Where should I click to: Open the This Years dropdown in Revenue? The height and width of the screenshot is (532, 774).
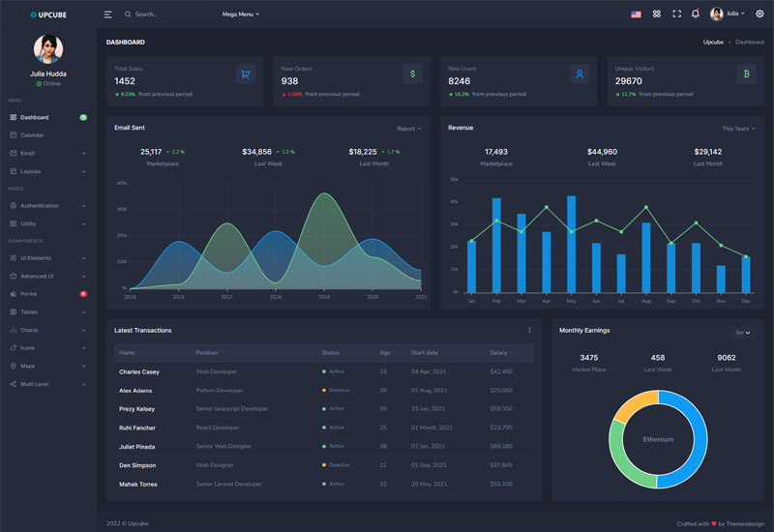pyautogui.click(x=737, y=129)
